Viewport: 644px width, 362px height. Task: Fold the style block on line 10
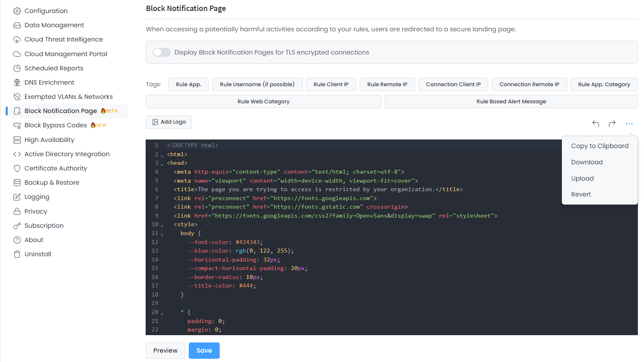[162, 226]
